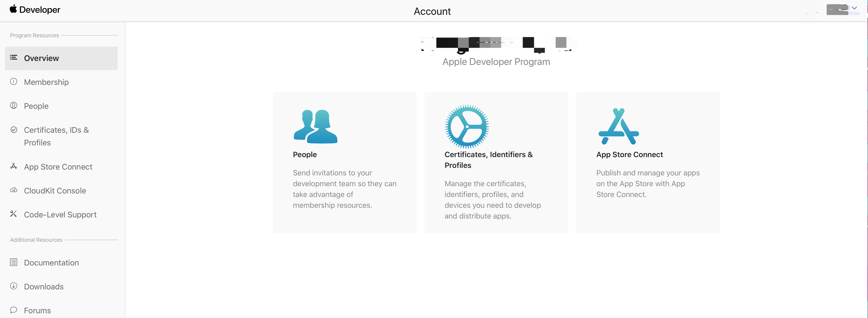Click the large Certificates gear icon
Screen dimensions: 868x318
coord(467,127)
